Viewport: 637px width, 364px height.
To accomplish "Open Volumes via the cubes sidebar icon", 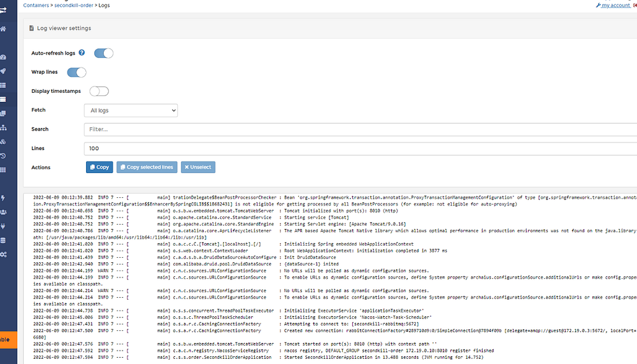I will click(3, 142).
